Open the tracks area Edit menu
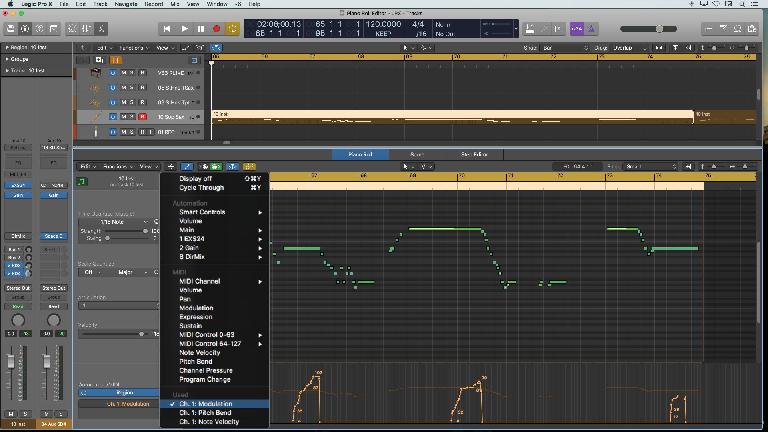The width and height of the screenshot is (768, 432). (x=102, y=48)
